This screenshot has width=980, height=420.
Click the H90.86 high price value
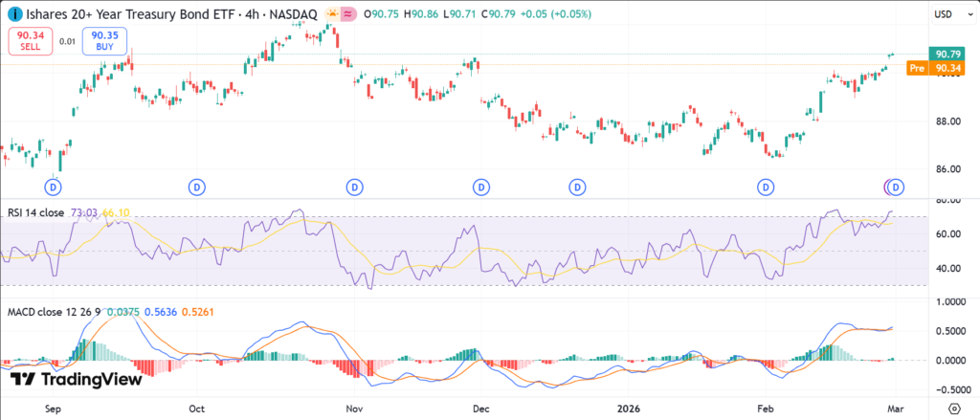coord(421,13)
